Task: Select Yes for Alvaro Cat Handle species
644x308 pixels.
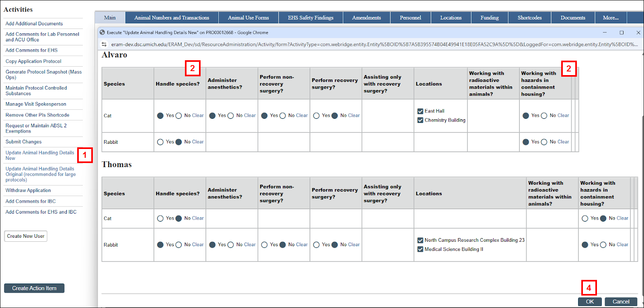Action: pos(160,116)
